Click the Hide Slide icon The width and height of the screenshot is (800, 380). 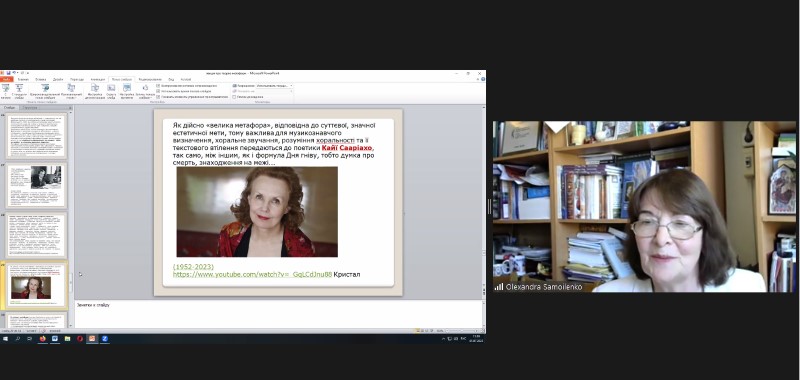[x=111, y=91]
